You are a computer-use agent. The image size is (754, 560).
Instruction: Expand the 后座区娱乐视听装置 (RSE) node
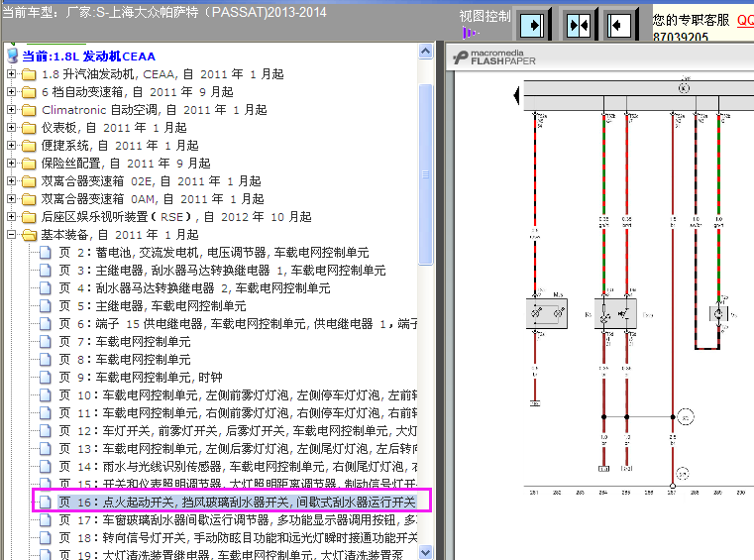(x=11, y=216)
